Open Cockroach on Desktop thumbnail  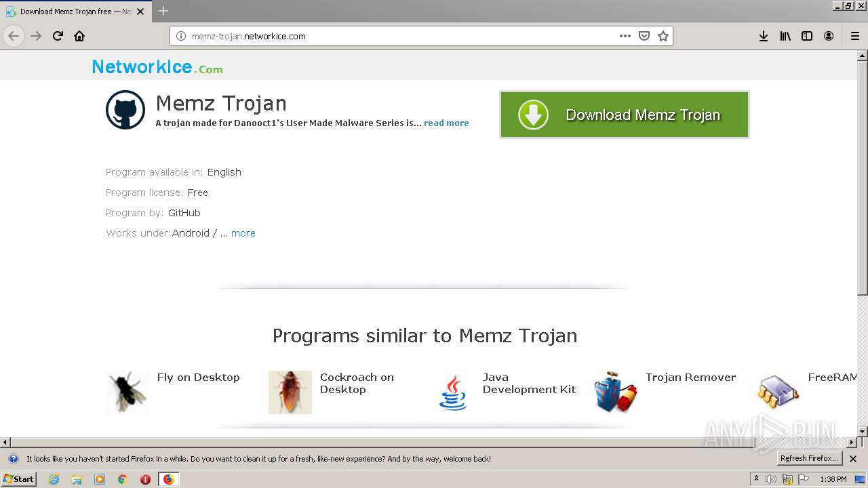coord(290,392)
